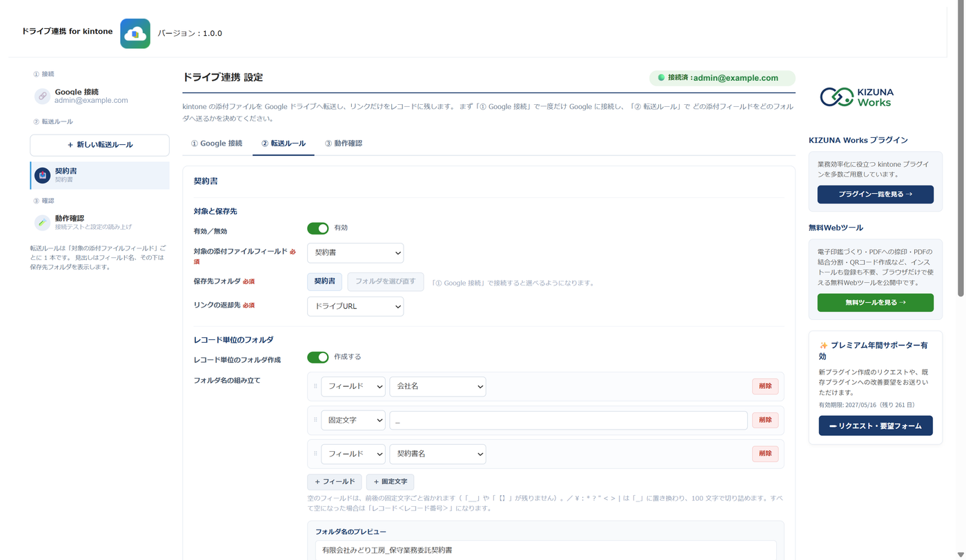
Task: Click the 無料Webツール heading
Action: point(836,228)
